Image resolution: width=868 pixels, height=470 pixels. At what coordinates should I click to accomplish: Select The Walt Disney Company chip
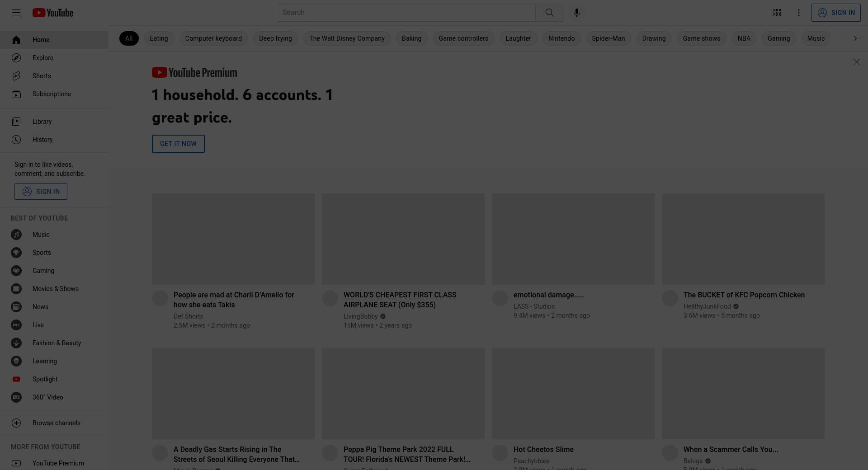(x=347, y=38)
